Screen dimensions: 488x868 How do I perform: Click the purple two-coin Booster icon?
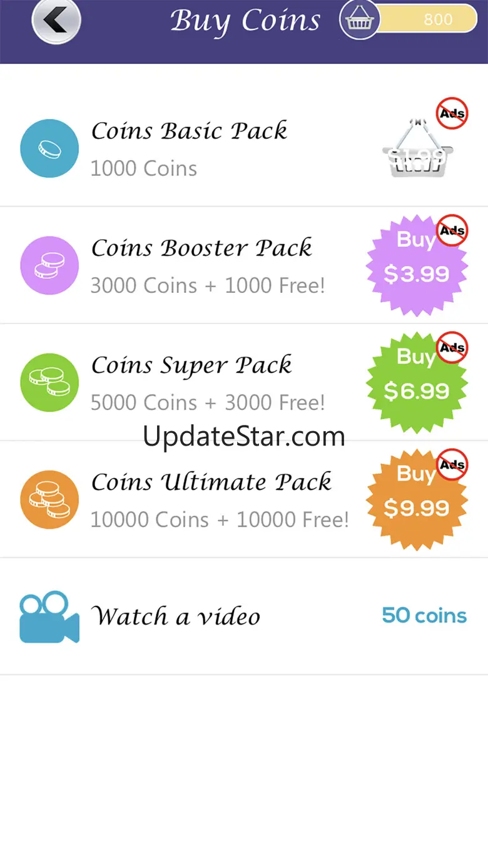49,265
